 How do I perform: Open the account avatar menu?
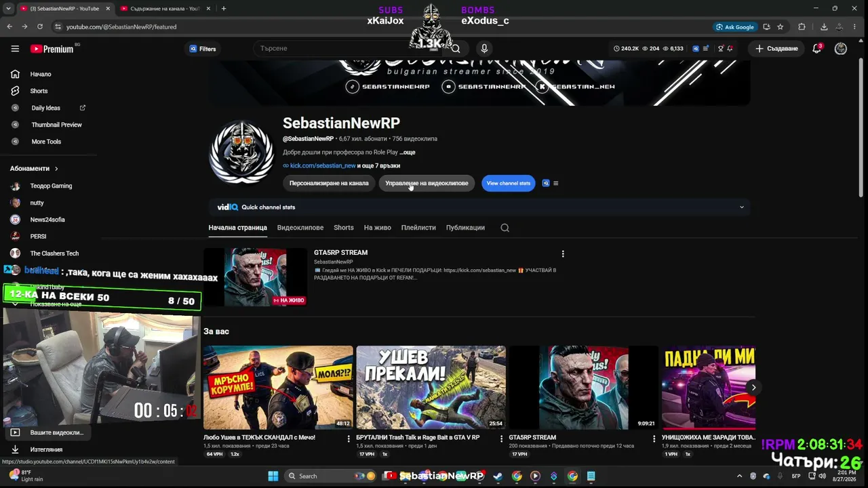841,49
